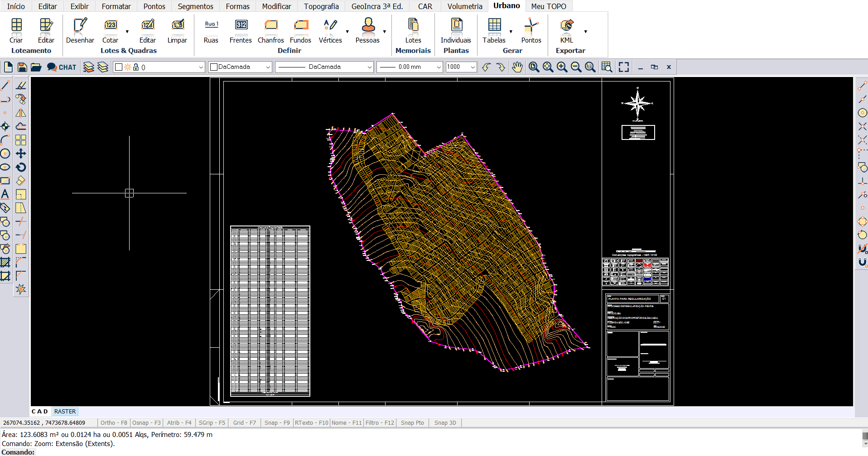Click zoom out magnifier icon
Viewport: 868px width, 456px height.
point(576,67)
